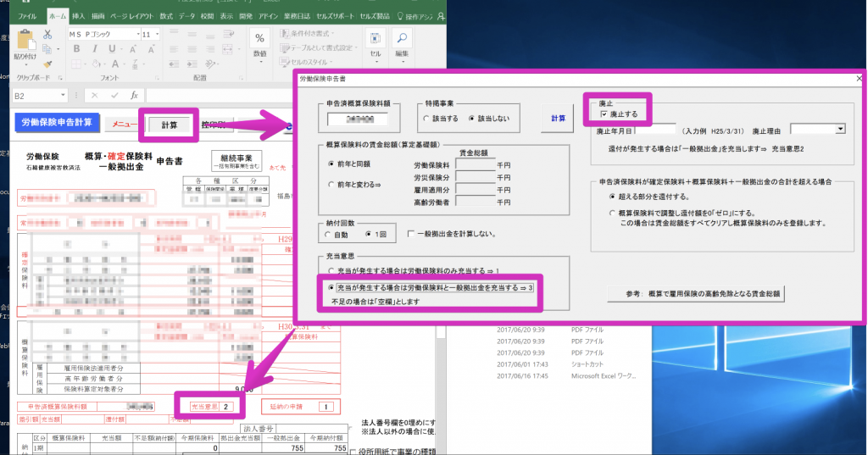Image resolution: width=868 pixels, height=455 pixels.
Task: Toggle Italic formatting
Action: coord(95,48)
